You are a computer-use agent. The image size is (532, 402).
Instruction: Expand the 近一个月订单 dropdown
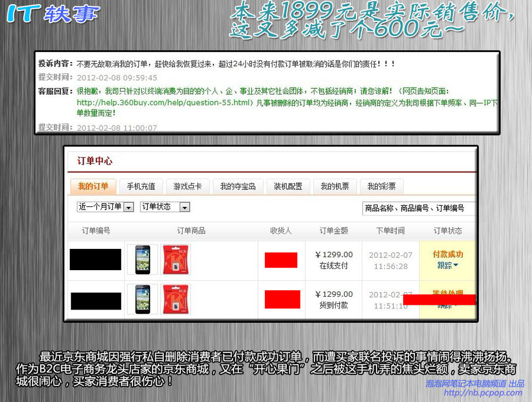(x=105, y=207)
